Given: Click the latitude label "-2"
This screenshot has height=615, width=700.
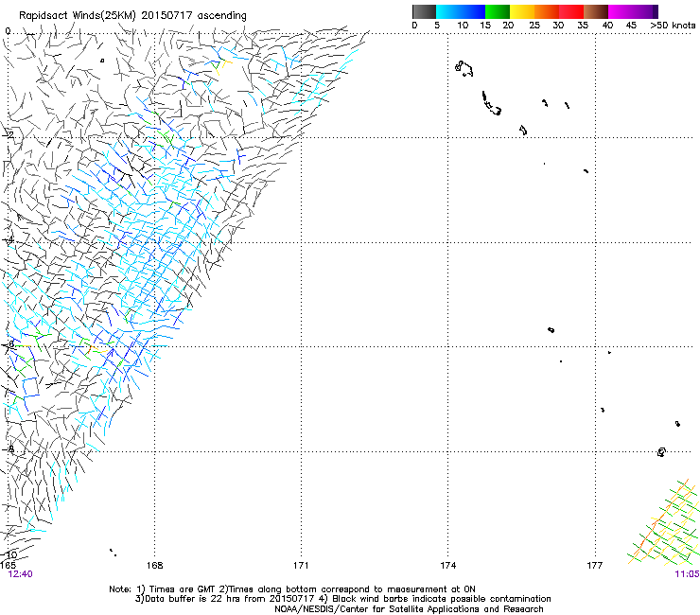Looking at the screenshot, I should click(9, 134).
